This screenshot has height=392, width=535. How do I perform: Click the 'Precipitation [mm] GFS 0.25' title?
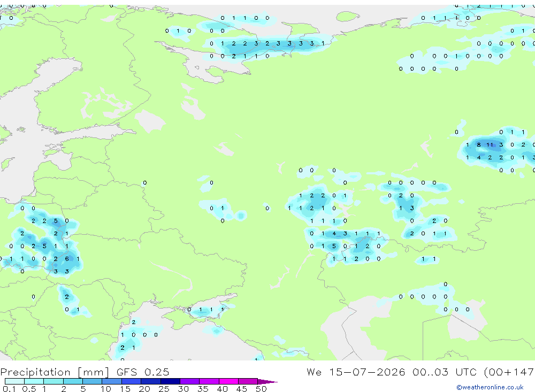tap(85, 372)
